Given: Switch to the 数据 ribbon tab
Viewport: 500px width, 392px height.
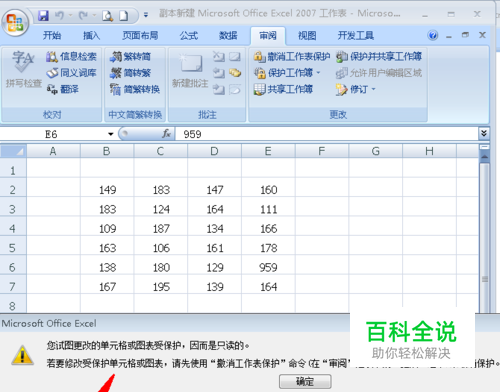Looking at the screenshot, I should 228,35.
